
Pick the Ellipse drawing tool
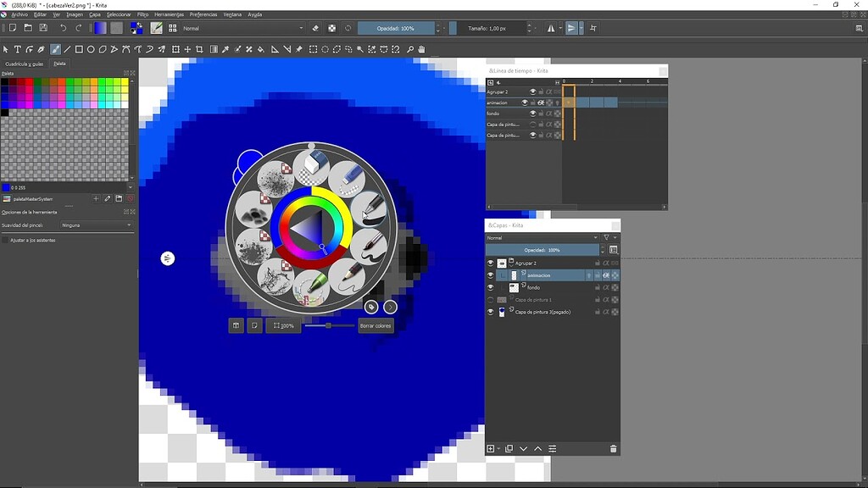91,50
